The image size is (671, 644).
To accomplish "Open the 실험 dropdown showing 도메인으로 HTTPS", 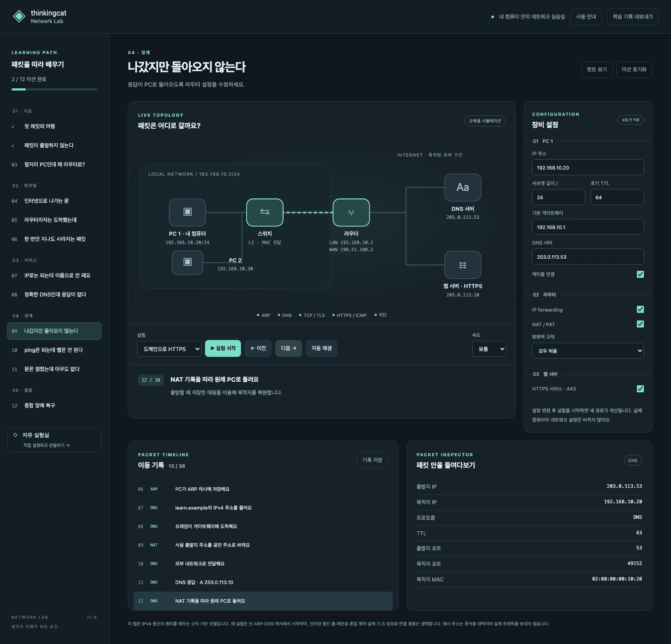I will point(169,349).
